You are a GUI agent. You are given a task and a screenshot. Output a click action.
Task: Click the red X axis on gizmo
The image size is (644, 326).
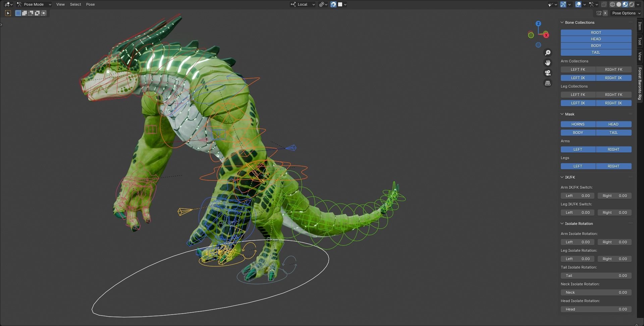point(546,35)
